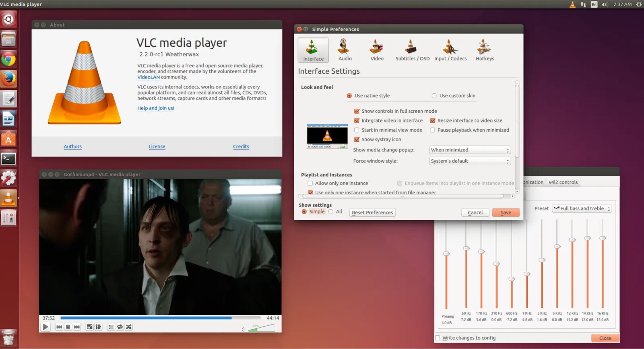Open the Force window style dropdown
The width and height of the screenshot is (644, 349).
click(x=470, y=161)
